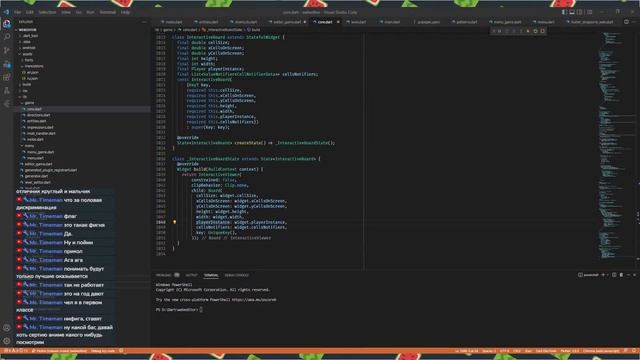The width and height of the screenshot is (640, 360).
Task: Click the PowerShell terminal prompt line
Action: point(179,310)
